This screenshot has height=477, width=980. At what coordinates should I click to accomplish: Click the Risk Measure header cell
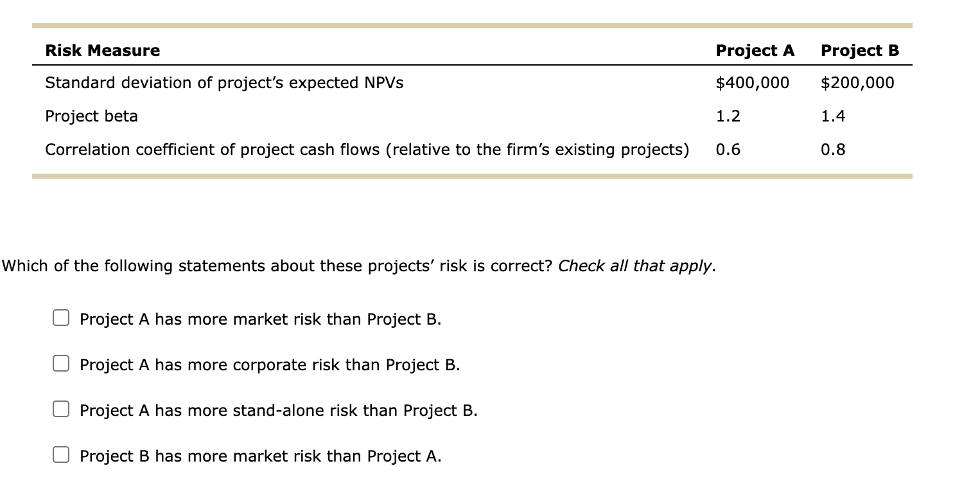click(x=103, y=50)
